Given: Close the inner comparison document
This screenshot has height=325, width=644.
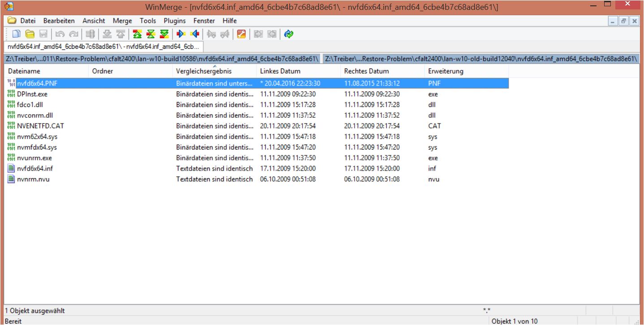Looking at the screenshot, I should click(x=634, y=21).
